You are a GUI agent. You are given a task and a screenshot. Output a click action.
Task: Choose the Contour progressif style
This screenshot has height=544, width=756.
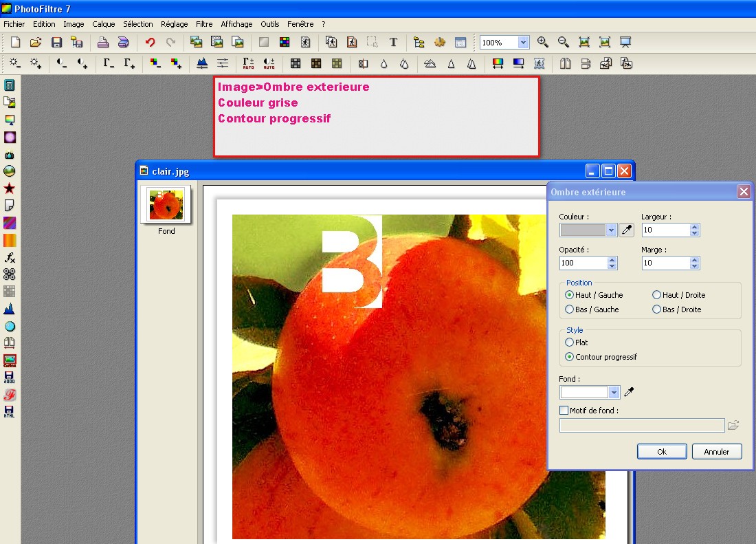coord(601,357)
